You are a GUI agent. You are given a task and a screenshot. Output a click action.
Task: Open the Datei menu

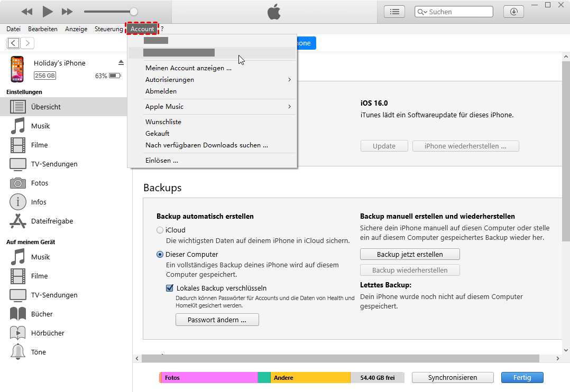13,29
